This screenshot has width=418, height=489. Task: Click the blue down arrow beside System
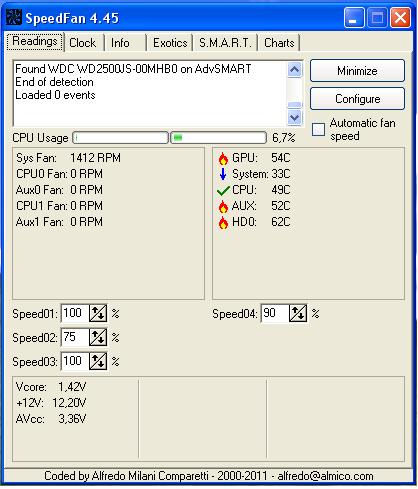223,174
